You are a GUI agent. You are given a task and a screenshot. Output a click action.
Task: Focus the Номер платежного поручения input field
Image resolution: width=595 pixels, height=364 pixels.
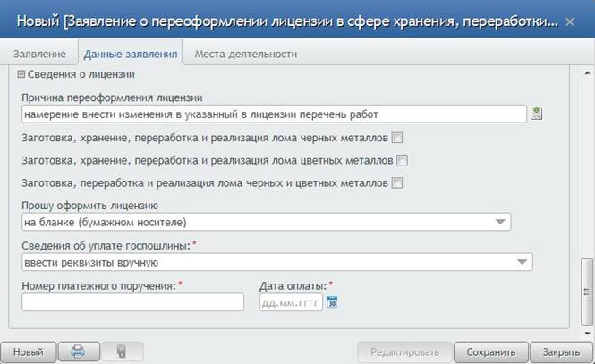[x=132, y=302]
